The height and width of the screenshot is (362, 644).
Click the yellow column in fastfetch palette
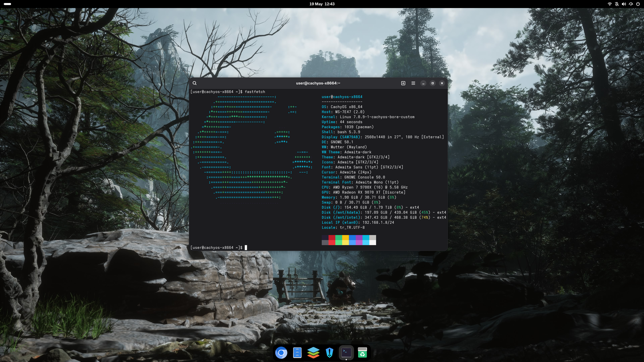pyautogui.click(x=346, y=240)
